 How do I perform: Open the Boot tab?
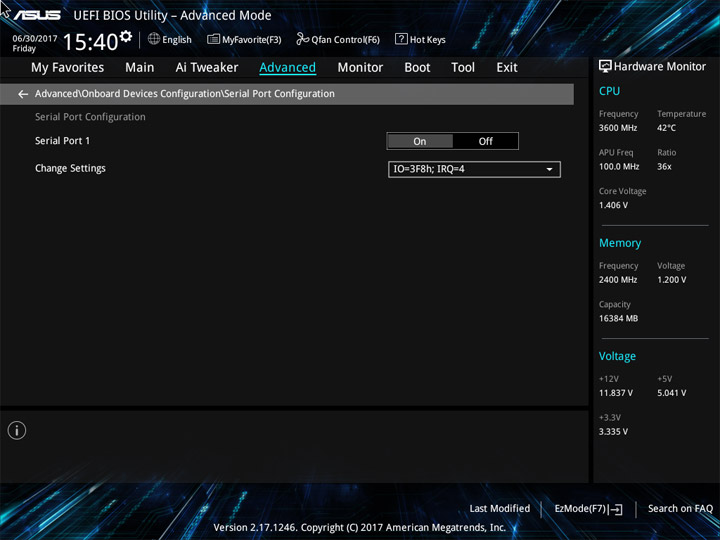coord(417,68)
